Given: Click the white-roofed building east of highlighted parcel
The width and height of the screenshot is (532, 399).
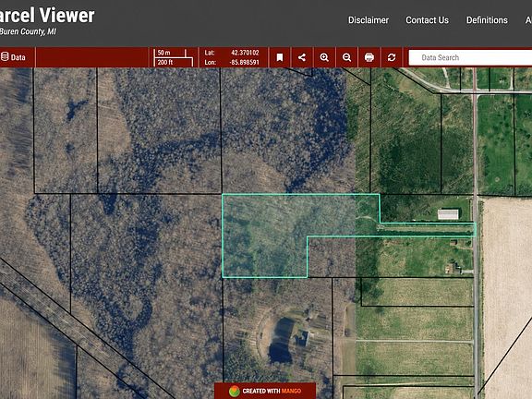Looking at the screenshot, I should (x=448, y=214).
